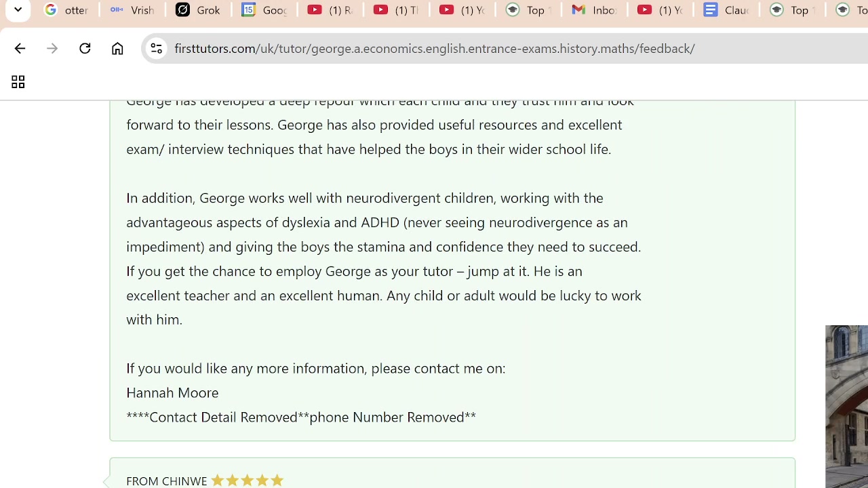This screenshot has height=488, width=868.
Task: Open the Claude Google Docs tab
Action: [726, 10]
